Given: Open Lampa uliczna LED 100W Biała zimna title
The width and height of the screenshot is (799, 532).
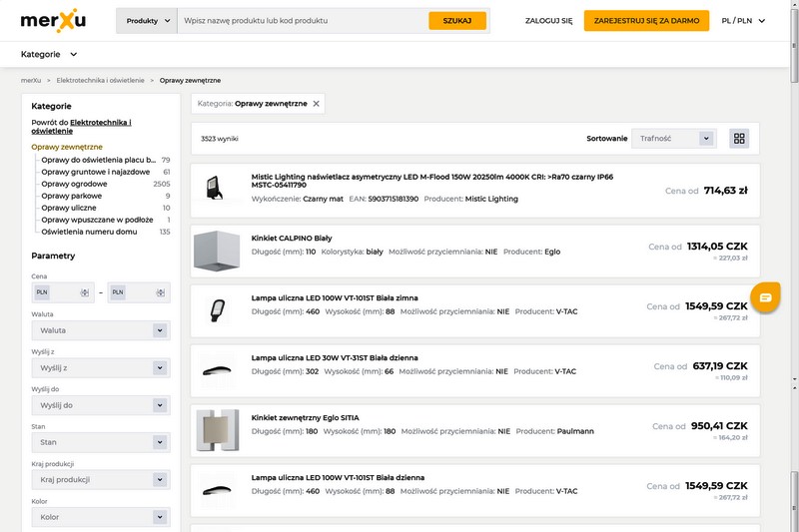Looking at the screenshot, I should (x=335, y=297).
